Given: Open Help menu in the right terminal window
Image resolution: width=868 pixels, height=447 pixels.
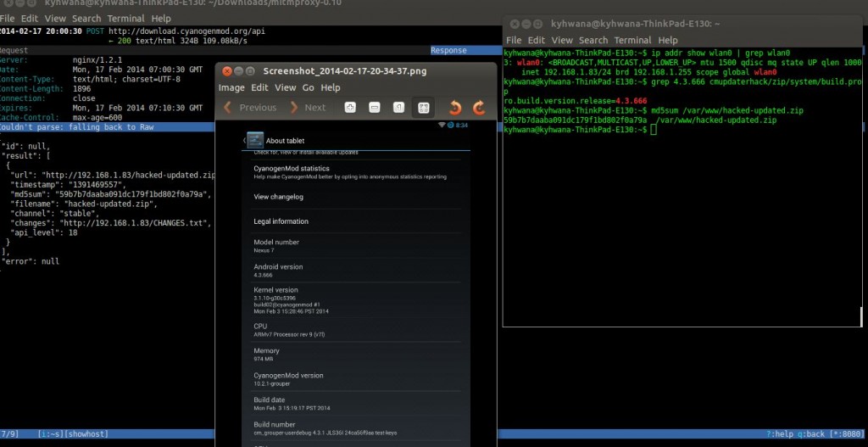Looking at the screenshot, I should (x=668, y=40).
